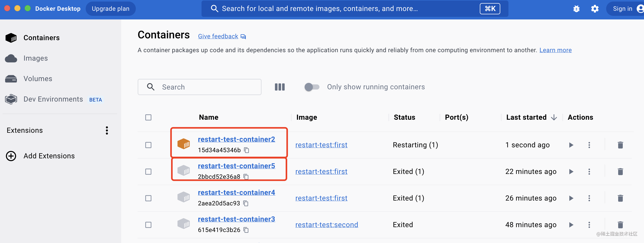Copy ID of restart-test-container3
The height and width of the screenshot is (243, 644).
pyautogui.click(x=246, y=230)
